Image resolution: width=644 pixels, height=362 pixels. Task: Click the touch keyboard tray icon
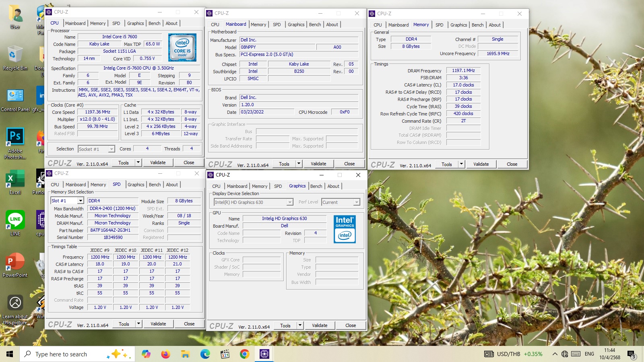[x=576, y=354]
